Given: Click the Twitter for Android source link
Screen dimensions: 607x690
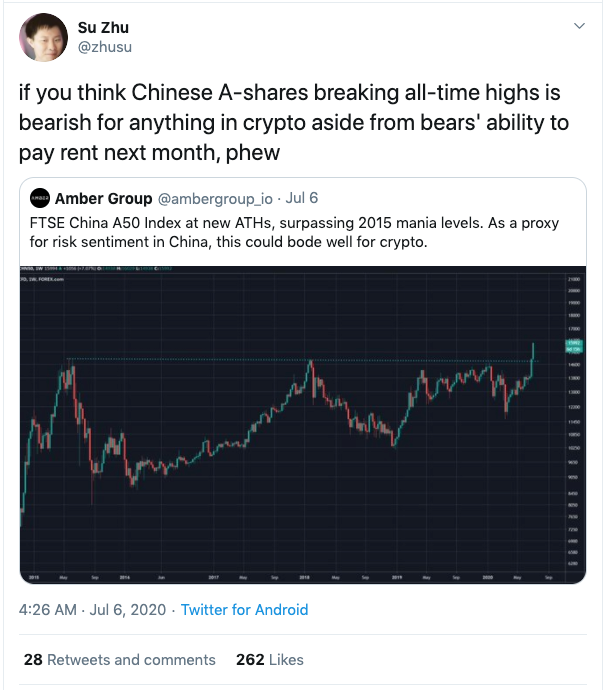Looking at the screenshot, I should 244,609.
